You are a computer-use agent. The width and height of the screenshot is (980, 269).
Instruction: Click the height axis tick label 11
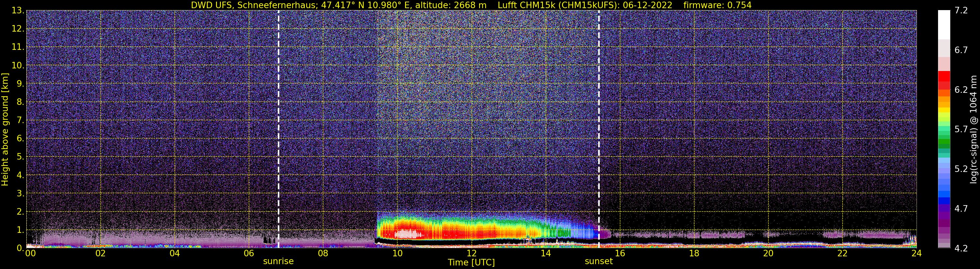click(18, 47)
